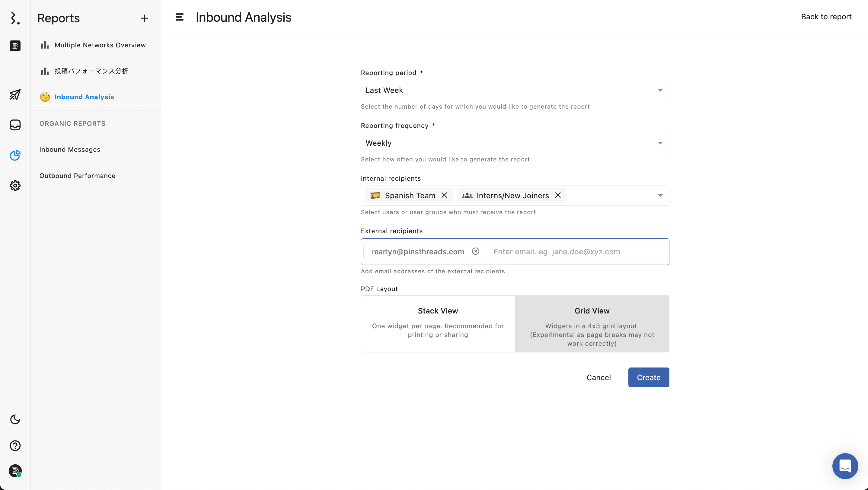Open the user profile avatar at bottom left
Image resolution: width=868 pixels, height=490 pixels.
coord(15,471)
